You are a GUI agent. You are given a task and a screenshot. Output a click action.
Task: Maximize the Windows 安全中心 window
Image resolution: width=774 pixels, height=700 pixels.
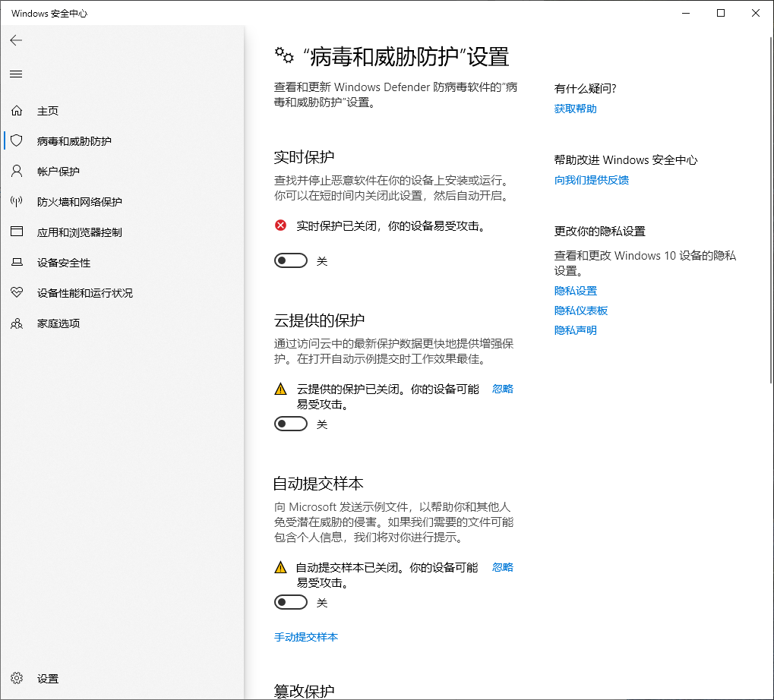click(x=721, y=14)
